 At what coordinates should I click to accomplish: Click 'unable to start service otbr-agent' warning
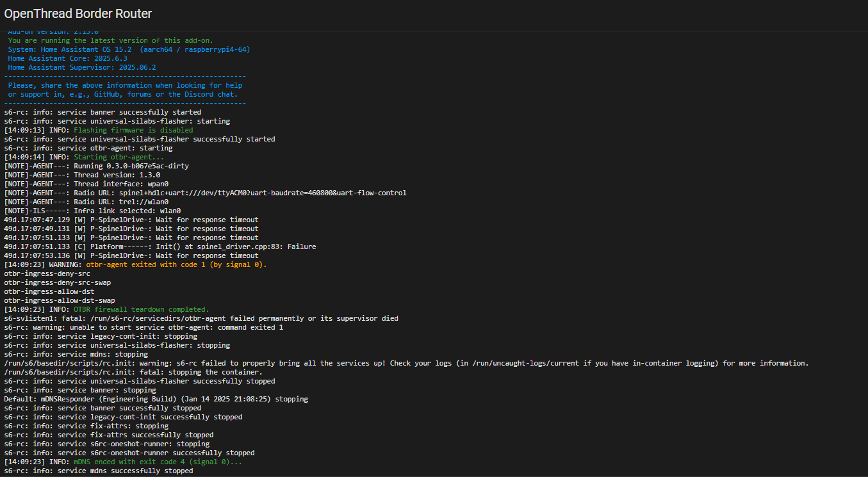pyautogui.click(x=143, y=327)
